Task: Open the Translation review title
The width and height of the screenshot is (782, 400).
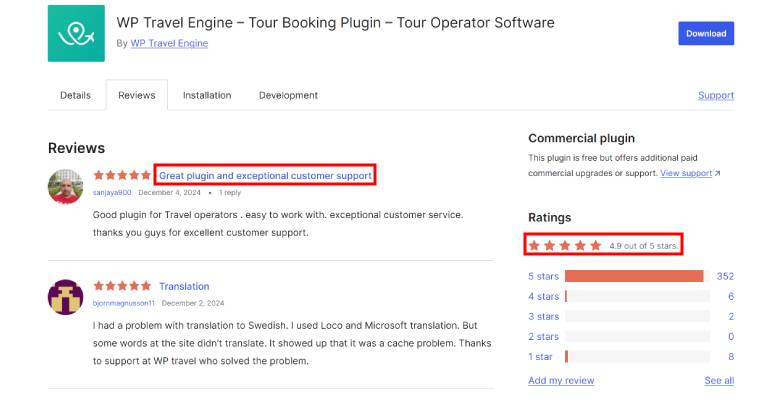Action: point(184,286)
